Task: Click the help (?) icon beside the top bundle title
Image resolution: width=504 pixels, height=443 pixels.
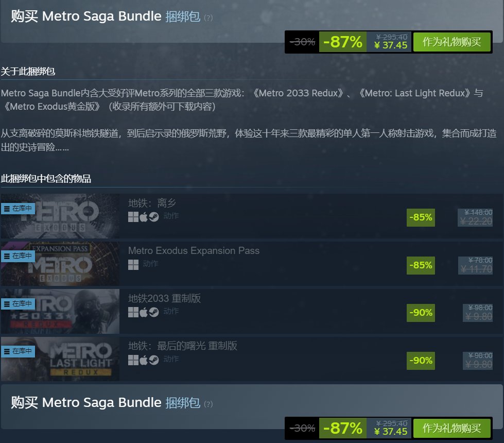Action: click(x=208, y=18)
